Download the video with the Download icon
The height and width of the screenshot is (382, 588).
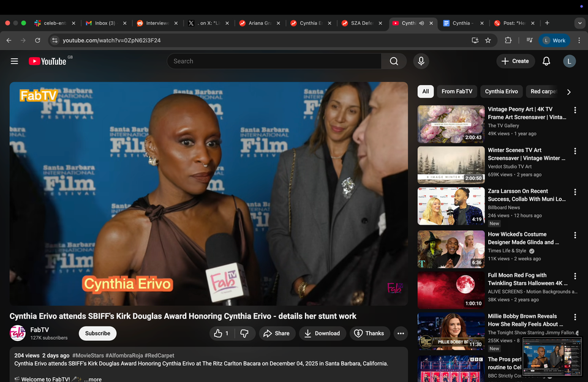(322, 334)
